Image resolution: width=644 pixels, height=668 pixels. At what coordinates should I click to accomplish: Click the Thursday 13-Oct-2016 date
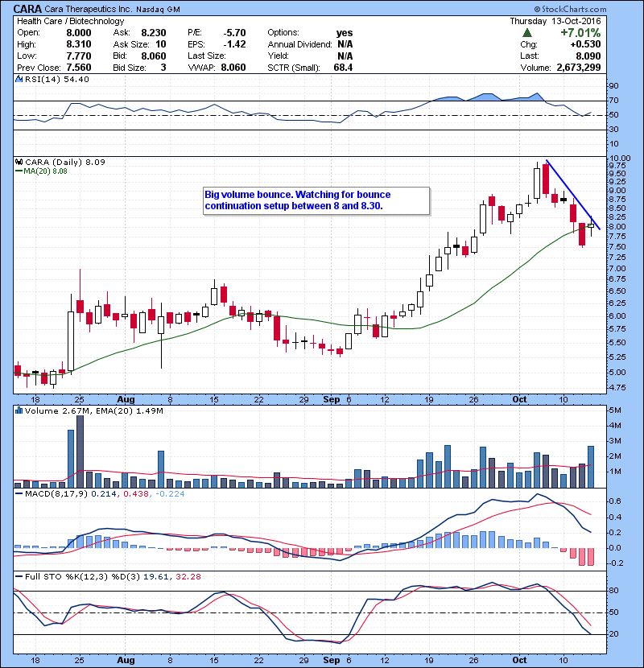pos(555,21)
